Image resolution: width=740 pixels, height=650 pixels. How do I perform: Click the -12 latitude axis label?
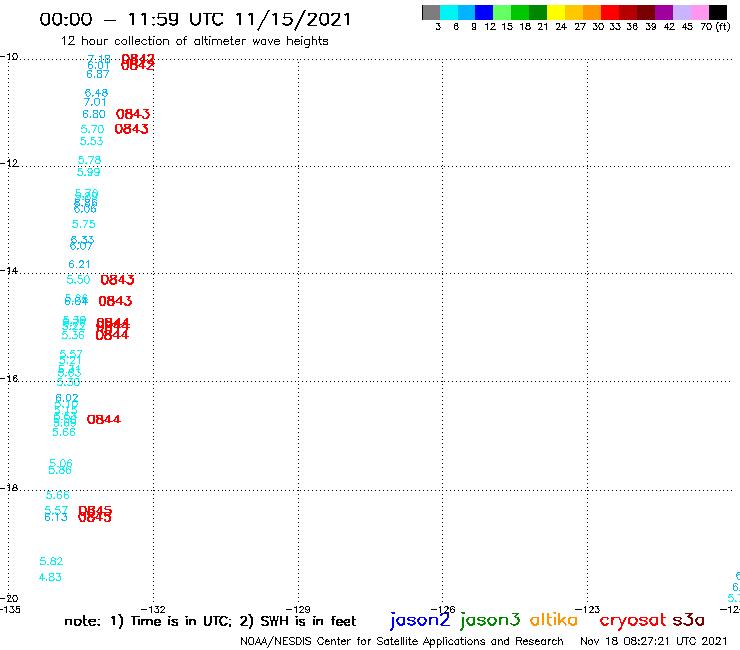(9, 163)
